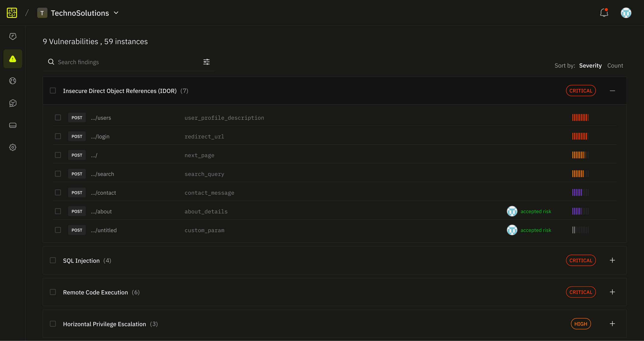Click the accepted risk label on about_details
This screenshot has width=644, height=341.
click(536, 211)
